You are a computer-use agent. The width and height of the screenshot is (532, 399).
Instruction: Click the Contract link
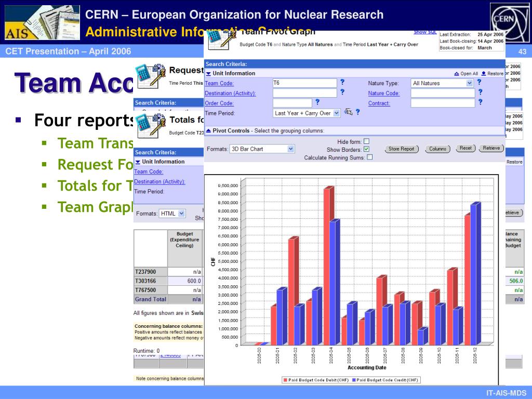point(379,103)
